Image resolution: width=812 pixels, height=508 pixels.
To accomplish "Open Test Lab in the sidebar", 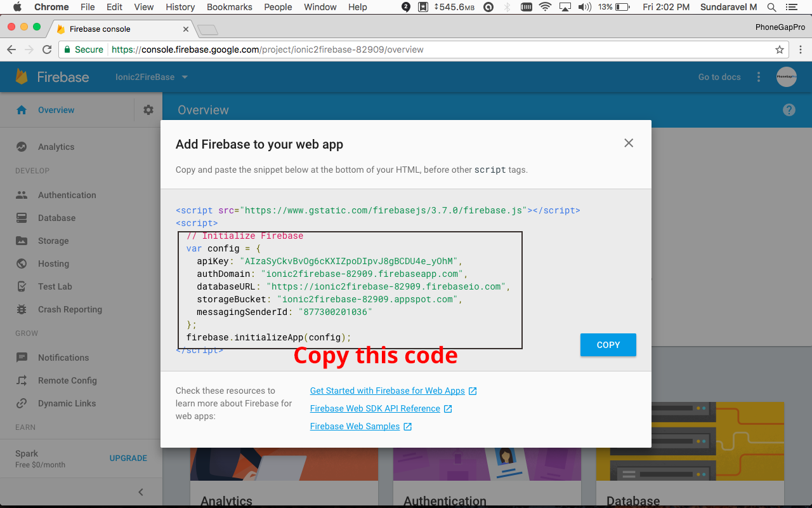I will coord(55,286).
